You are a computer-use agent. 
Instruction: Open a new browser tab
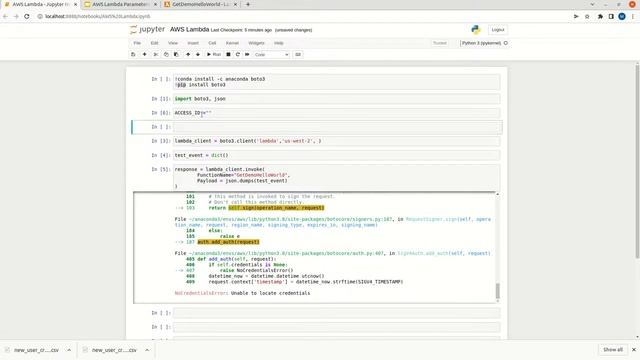click(x=248, y=4)
